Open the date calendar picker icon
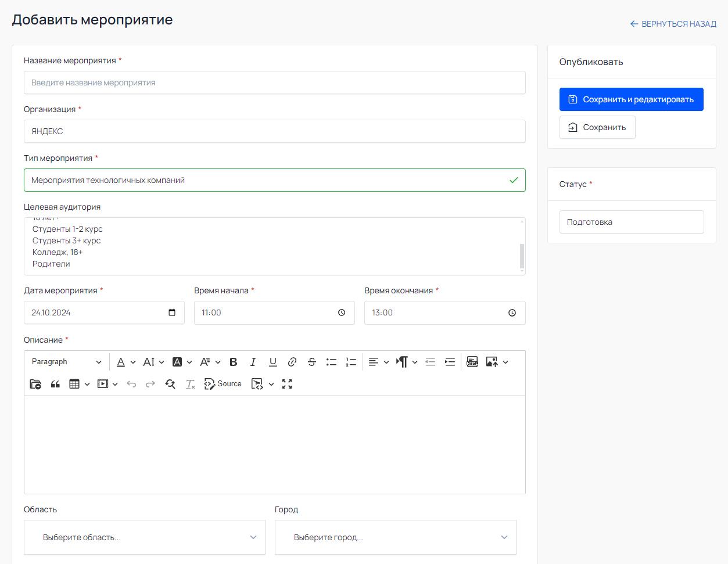Image resolution: width=728 pixels, height=564 pixels. pos(172,312)
